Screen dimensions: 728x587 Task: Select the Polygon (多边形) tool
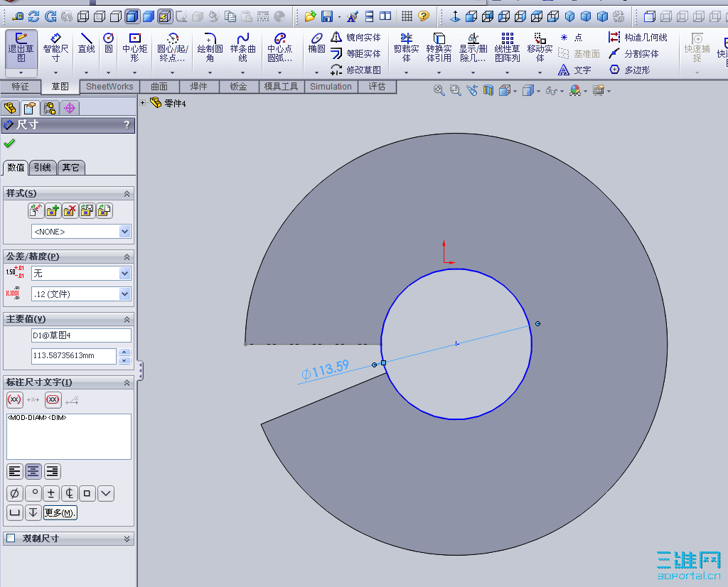point(630,70)
